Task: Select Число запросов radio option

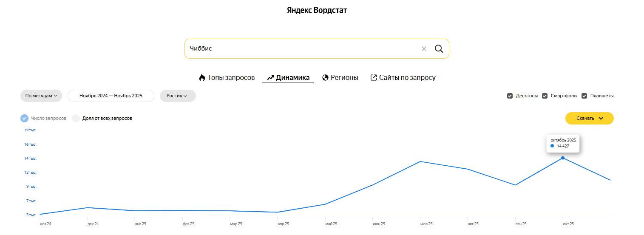Action: tap(25, 118)
